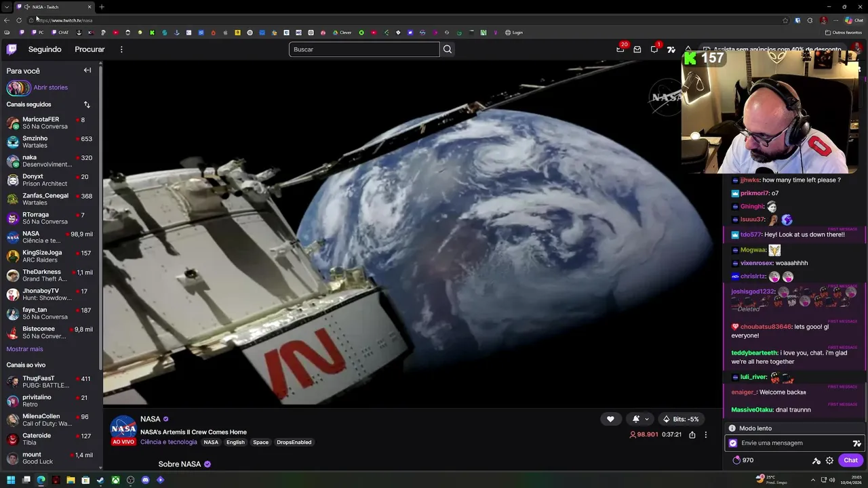Open Login bookmark
Viewport: 868px width, 488px height.
tap(513, 33)
